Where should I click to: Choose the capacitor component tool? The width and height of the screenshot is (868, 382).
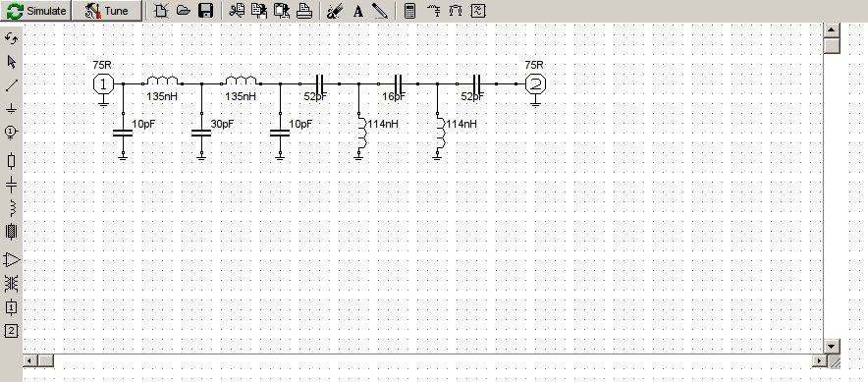point(11,185)
